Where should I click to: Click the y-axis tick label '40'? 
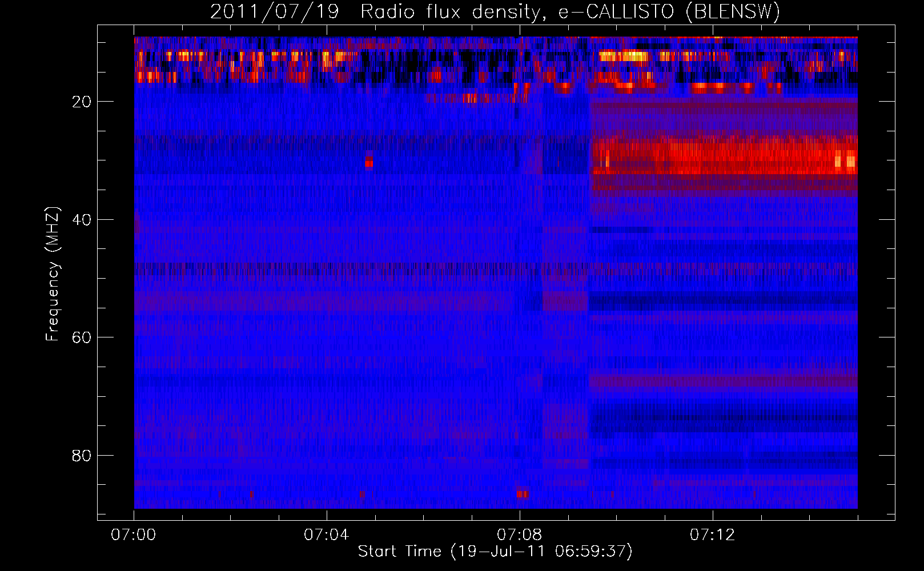[x=82, y=220]
